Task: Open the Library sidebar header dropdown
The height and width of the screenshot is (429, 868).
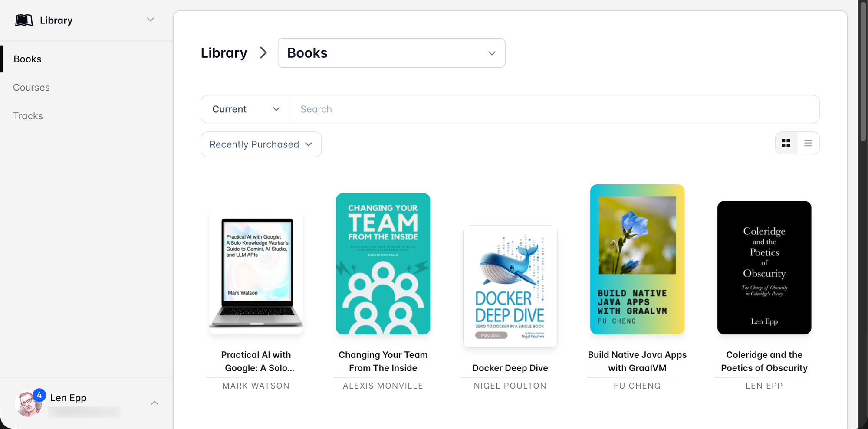Action: pyautogui.click(x=150, y=20)
